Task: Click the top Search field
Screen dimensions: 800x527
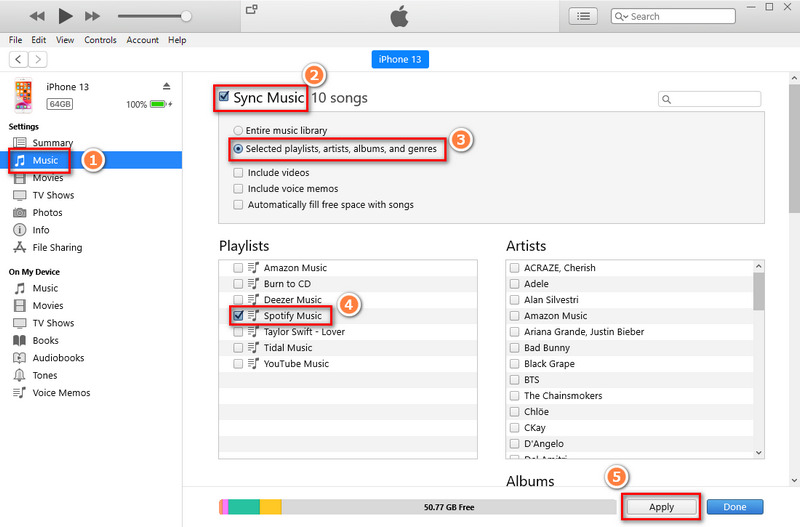Action: click(x=673, y=16)
